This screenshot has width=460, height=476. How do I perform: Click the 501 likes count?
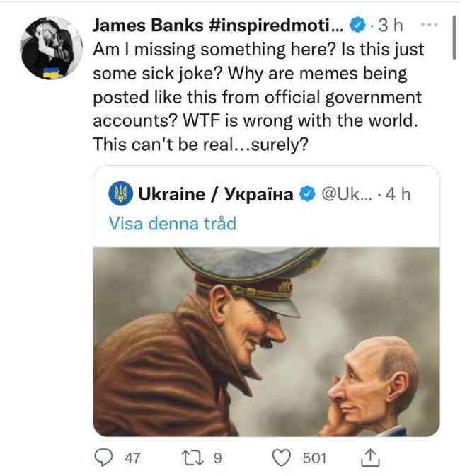[314, 458]
